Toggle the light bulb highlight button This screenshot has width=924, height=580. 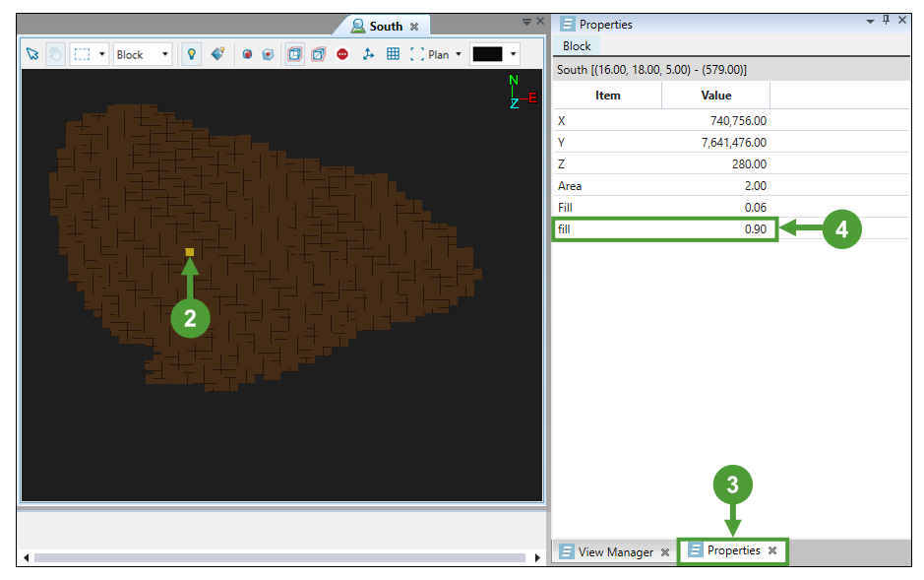pyautogui.click(x=191, y=55)
